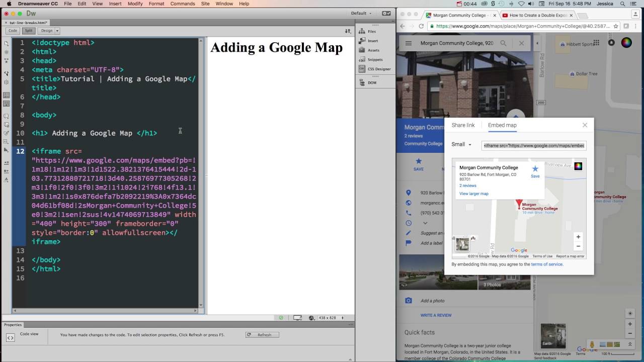Click the Open Documents icon in the code toolbar
The width and height of the screenshot is (644, 362).
click(x=7, y=43)
